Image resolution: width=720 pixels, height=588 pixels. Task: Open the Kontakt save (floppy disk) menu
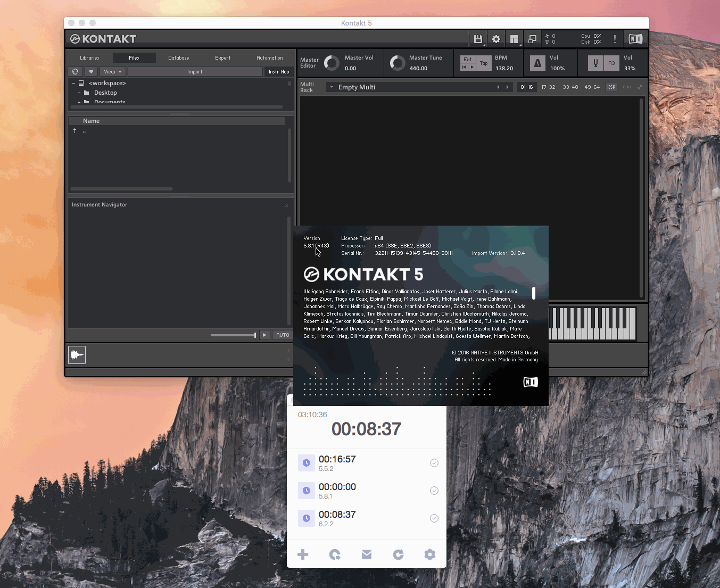pos(478,39)
